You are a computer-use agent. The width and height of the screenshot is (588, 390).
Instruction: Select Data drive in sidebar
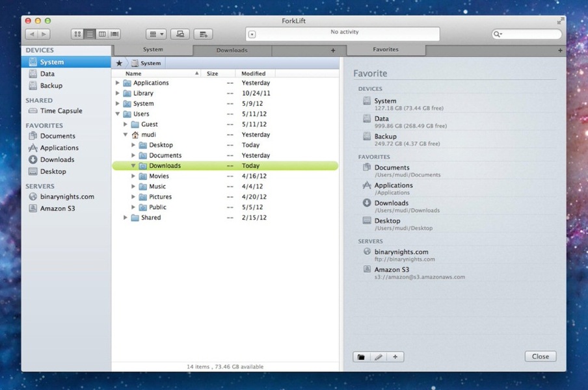[x=66, y=74]
